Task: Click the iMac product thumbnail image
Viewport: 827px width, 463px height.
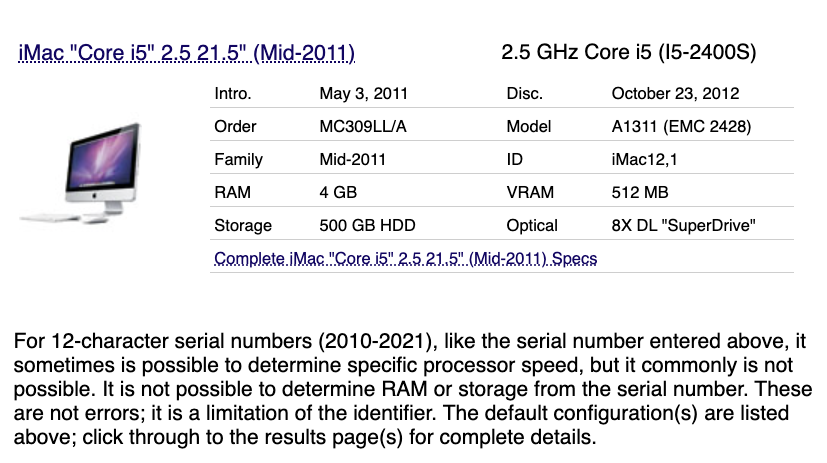Action: click(81, 173)
